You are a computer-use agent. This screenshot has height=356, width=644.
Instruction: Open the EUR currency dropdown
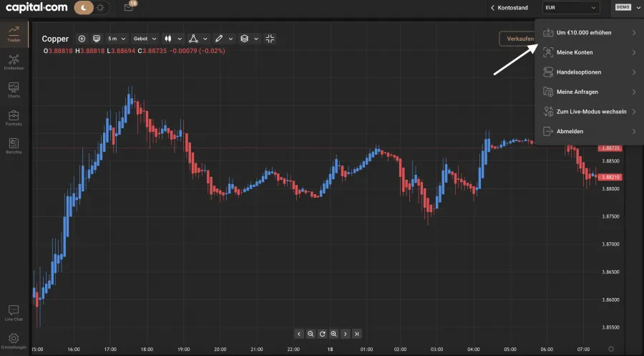pos(570,8)
